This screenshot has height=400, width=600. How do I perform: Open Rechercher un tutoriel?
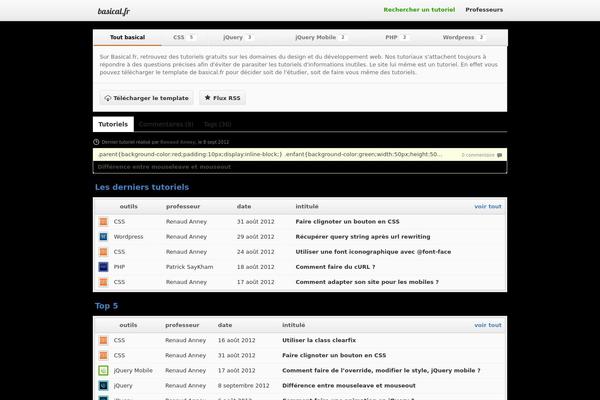point(419,10)
